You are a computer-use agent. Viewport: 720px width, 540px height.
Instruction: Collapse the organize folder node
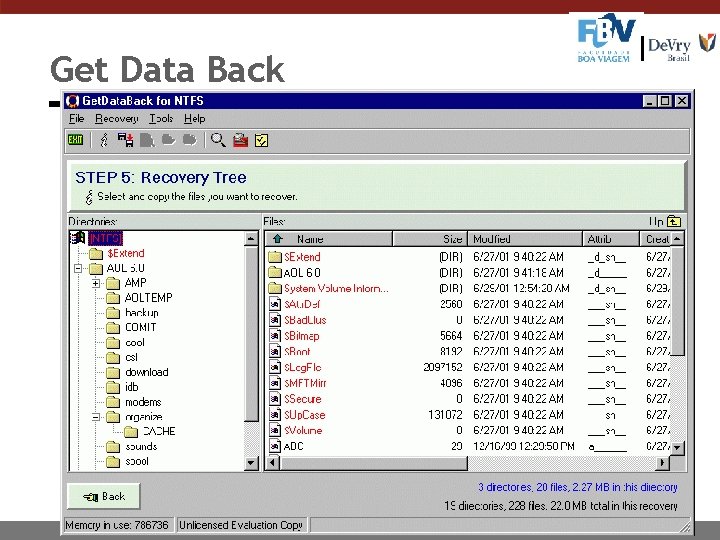click(96, 417)
